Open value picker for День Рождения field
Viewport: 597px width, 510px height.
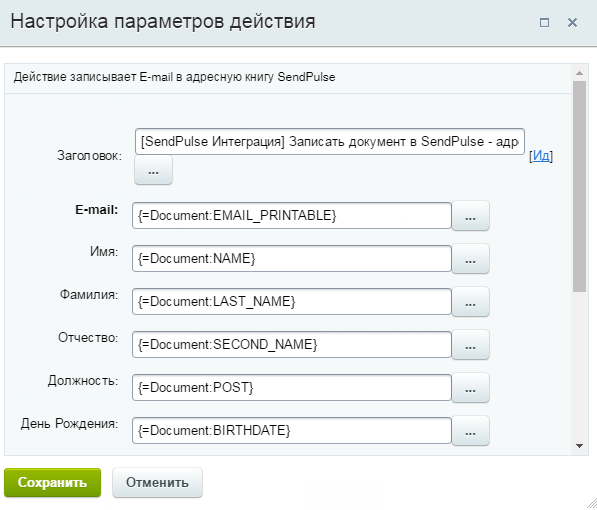tap(471, 431)
